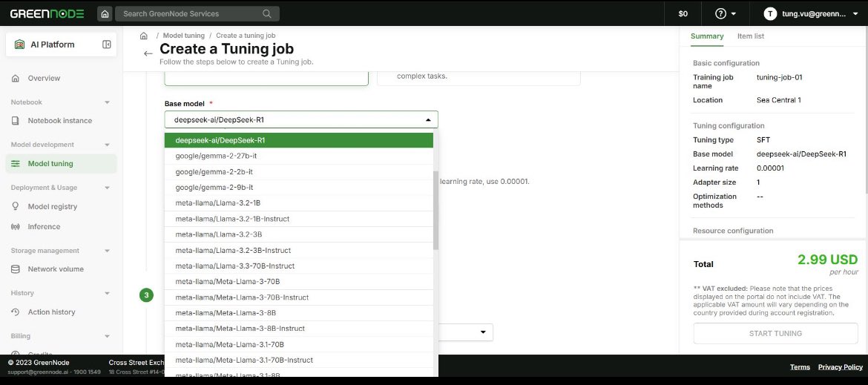Focus the Search GreenNode Services field

click(x=197, y=13)
